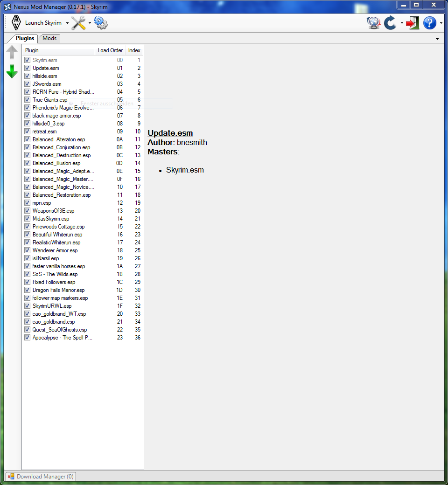This screenshot has width=448, height=485.
Task: Uncheck the black mage armor.esp checkbox
Action: pos(27,115)
